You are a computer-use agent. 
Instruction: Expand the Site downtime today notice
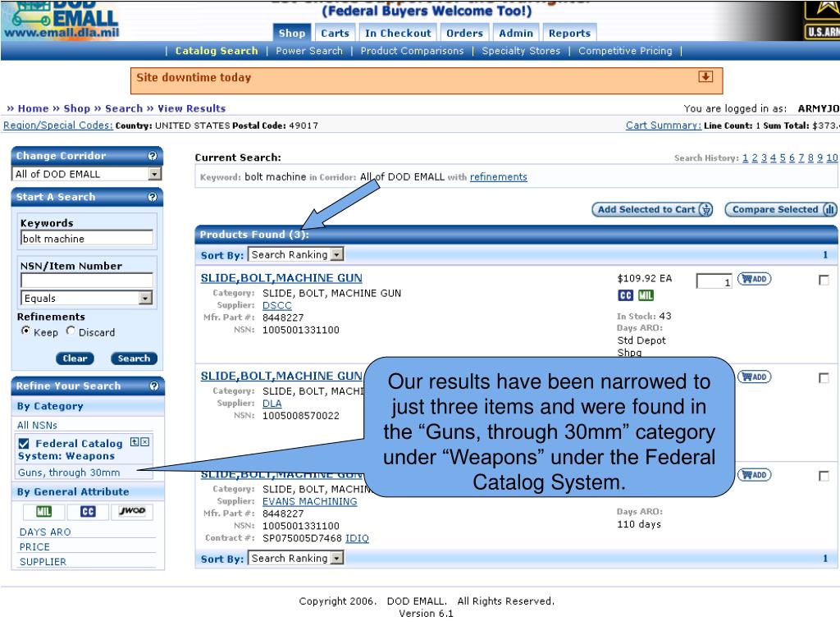[705, 76]
